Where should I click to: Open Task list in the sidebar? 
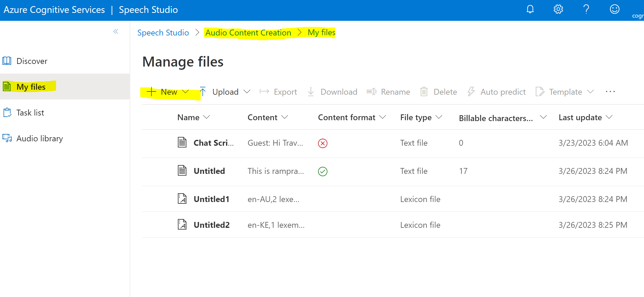[x=65, y=113]
